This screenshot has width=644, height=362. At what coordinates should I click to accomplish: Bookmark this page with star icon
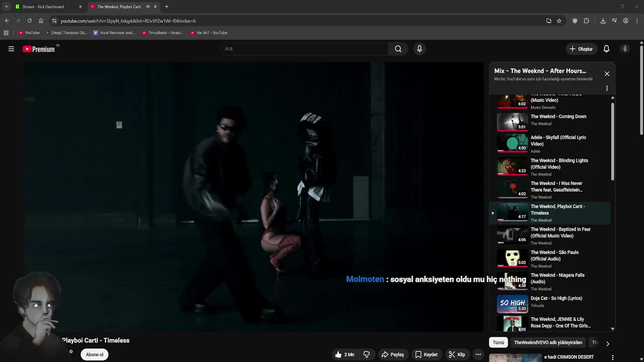[x=559, y=21]
